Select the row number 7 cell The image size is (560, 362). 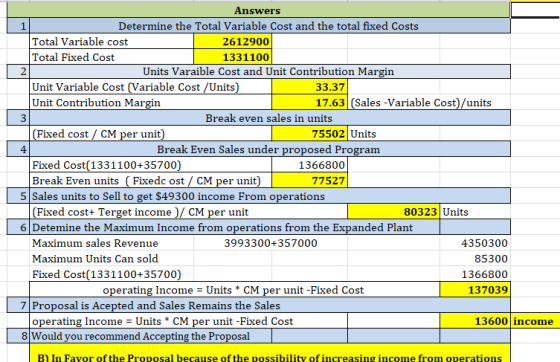[x=19, y=305]
